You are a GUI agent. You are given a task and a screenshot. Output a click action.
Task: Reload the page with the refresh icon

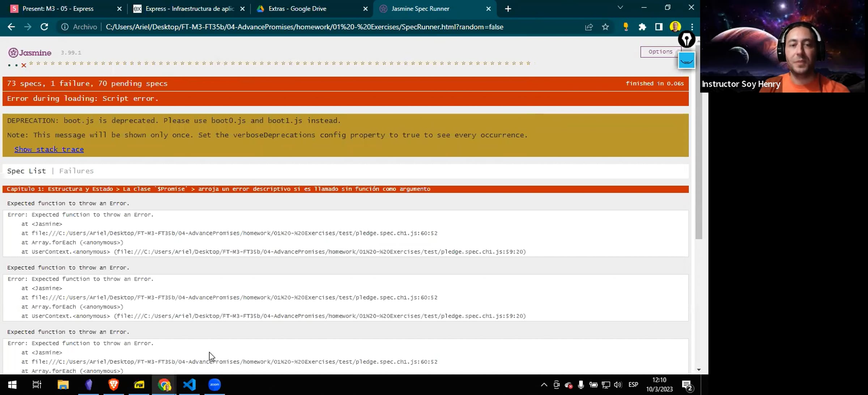(x=44, y=27)
